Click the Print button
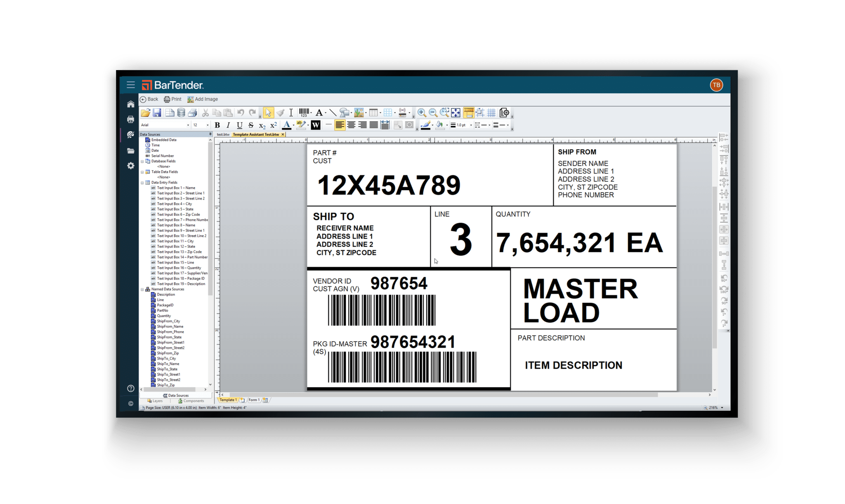This screenshot has width=845, height=504. [172, 99]
